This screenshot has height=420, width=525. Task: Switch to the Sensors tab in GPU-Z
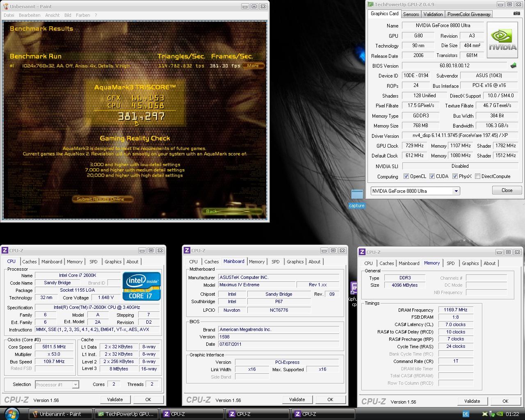click(x=411, y=14)
